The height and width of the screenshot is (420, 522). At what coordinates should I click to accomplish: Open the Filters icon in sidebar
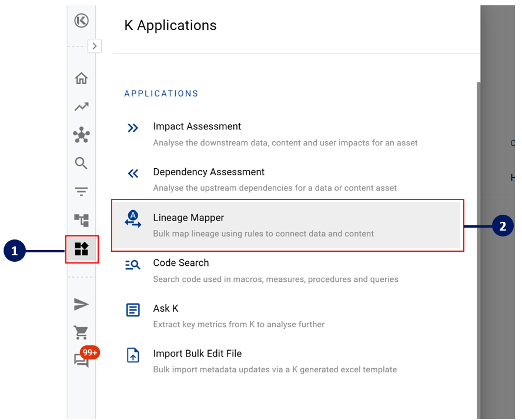click(x=81, y=192)
